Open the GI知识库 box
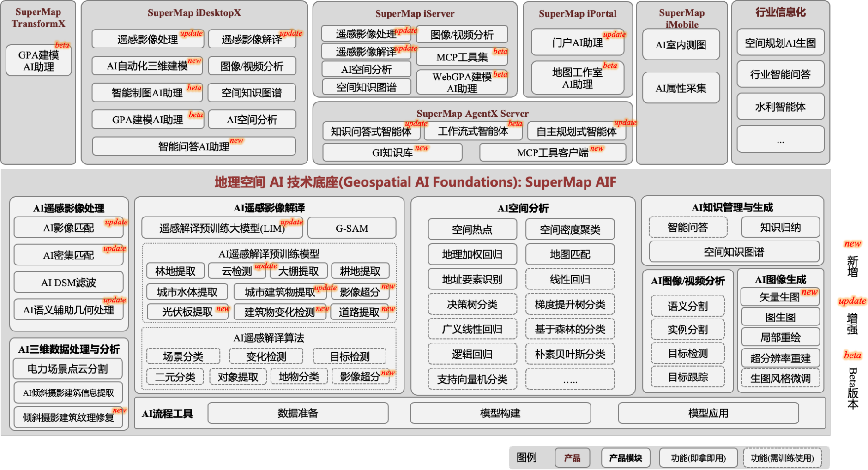Image resolution: width=868 pixels, height=470 pixels. [x=392, y=152]
